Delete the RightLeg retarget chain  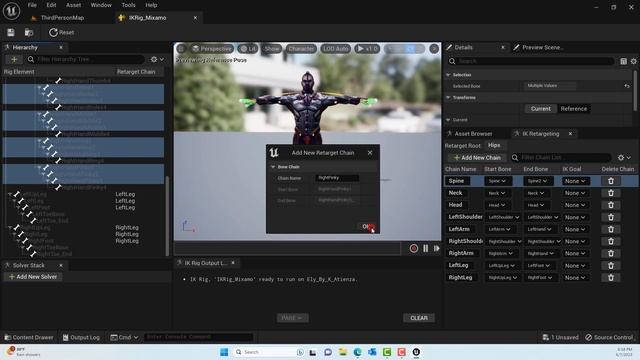(x=611, y=278)
